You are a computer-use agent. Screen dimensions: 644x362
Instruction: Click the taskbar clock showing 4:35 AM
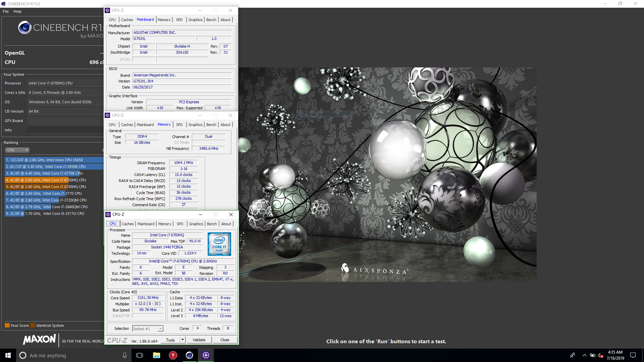[x=615, y=355]
